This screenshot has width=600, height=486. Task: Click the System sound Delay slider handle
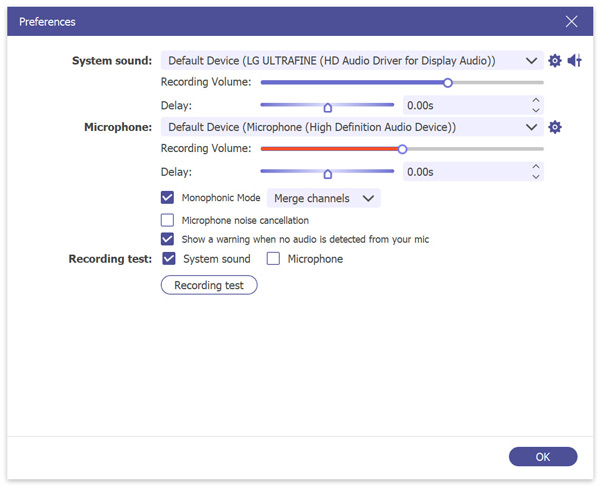tap(328, 108)
